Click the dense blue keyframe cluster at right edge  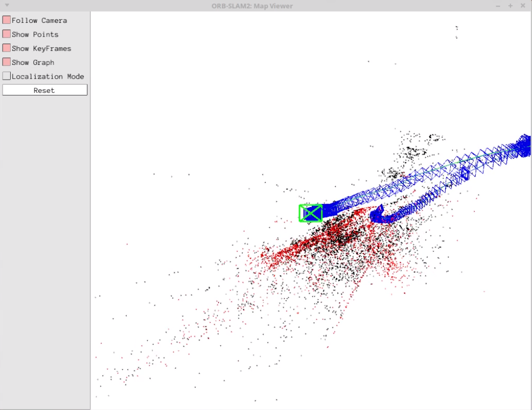click(x=524, y=145)
